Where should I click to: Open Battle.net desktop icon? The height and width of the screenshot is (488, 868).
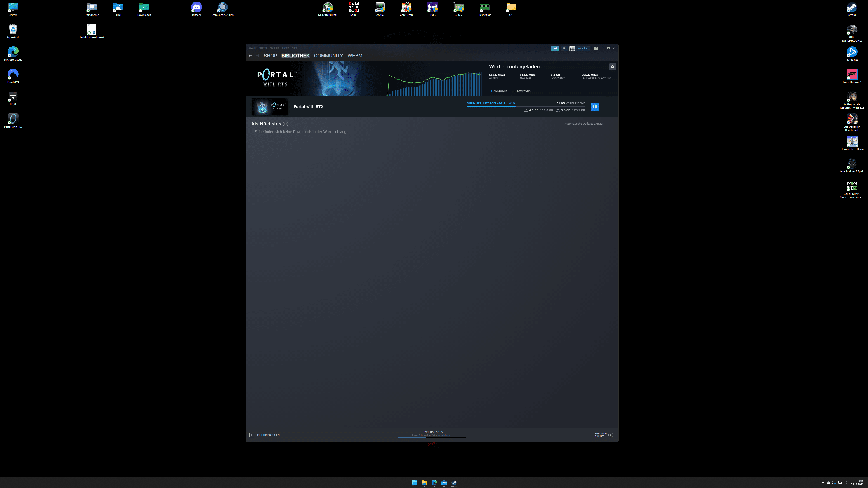click(x=852, y=54)
